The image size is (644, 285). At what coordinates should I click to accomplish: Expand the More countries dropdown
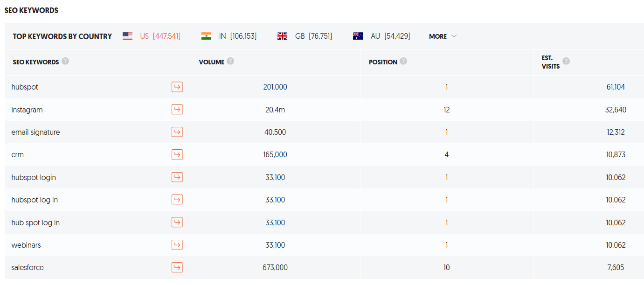[443, 36]
